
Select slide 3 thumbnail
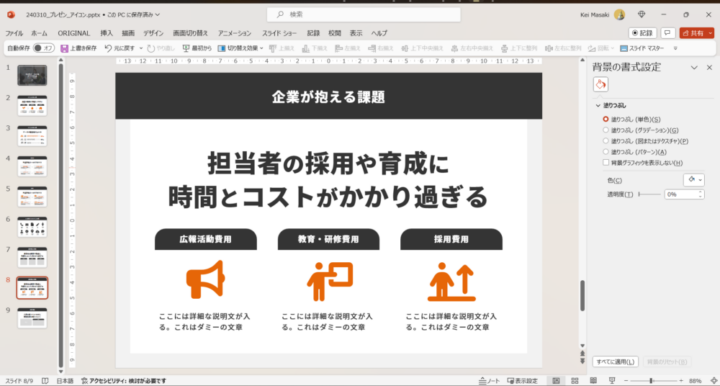pos(32,136)
